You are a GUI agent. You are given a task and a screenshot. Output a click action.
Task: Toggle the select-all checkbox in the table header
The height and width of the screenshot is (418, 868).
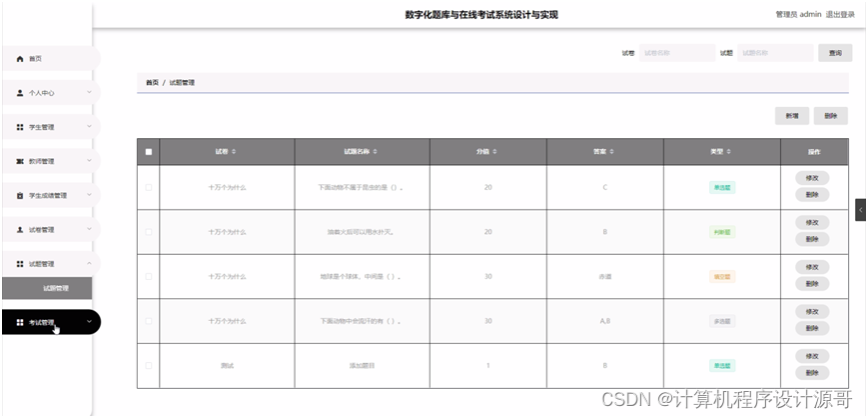(149, 152)
